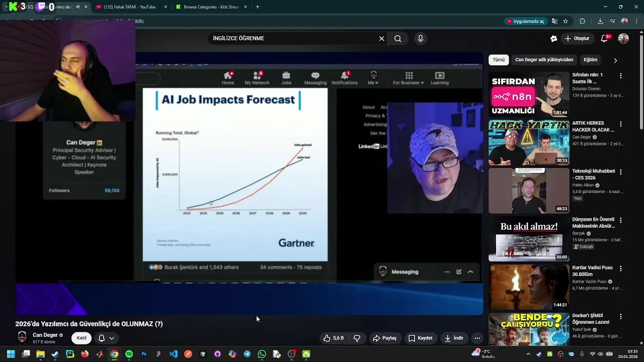Open Can Deger channel name link

(x=45, y=335)
